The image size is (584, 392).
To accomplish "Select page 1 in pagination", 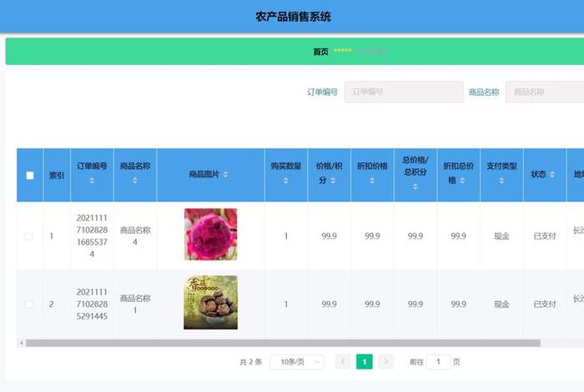I will pyautogui.click(x=365, y=362).
